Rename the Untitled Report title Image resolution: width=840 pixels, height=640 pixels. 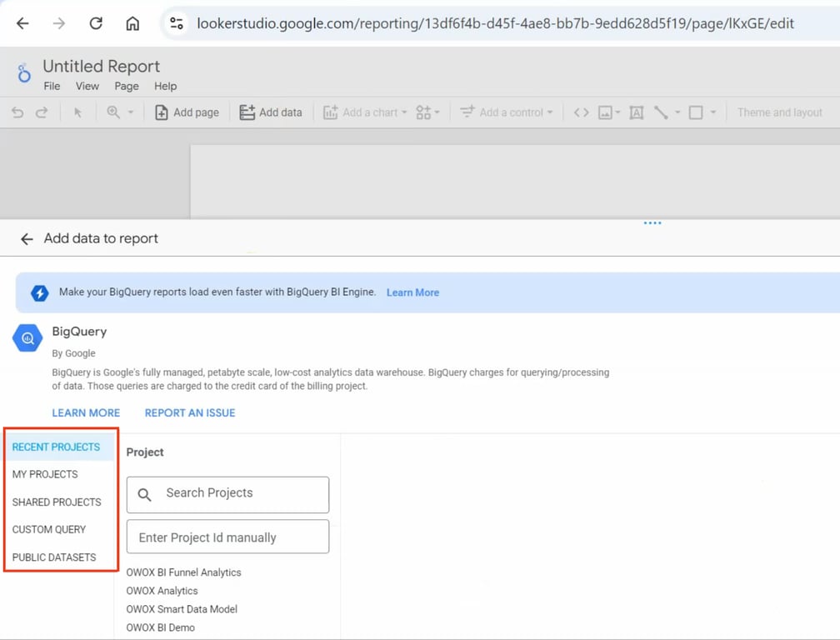tap(102, 67)
